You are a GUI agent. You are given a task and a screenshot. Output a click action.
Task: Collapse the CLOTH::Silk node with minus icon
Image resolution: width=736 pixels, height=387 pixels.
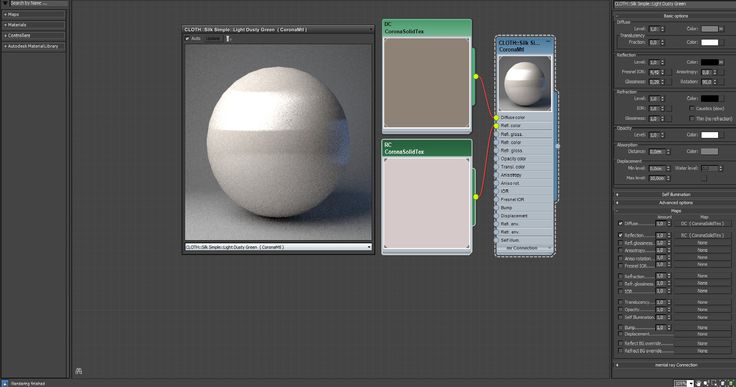click(548, 42)
